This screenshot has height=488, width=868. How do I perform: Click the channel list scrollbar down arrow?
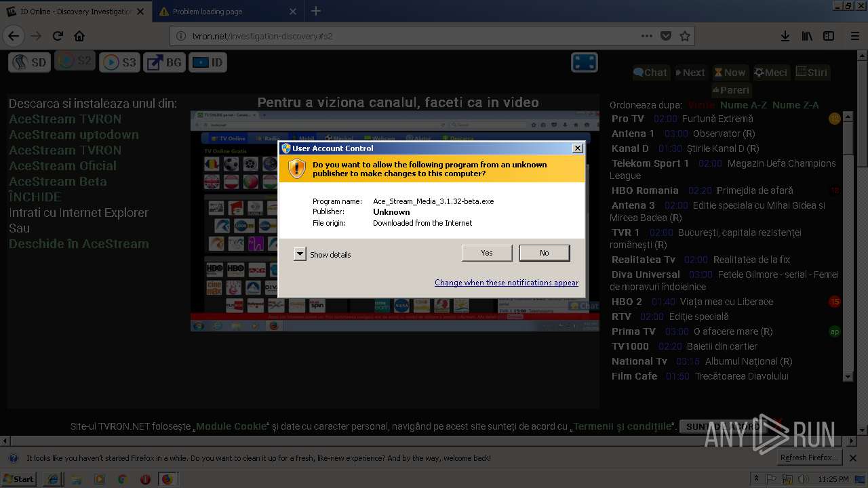click(848, 376)
